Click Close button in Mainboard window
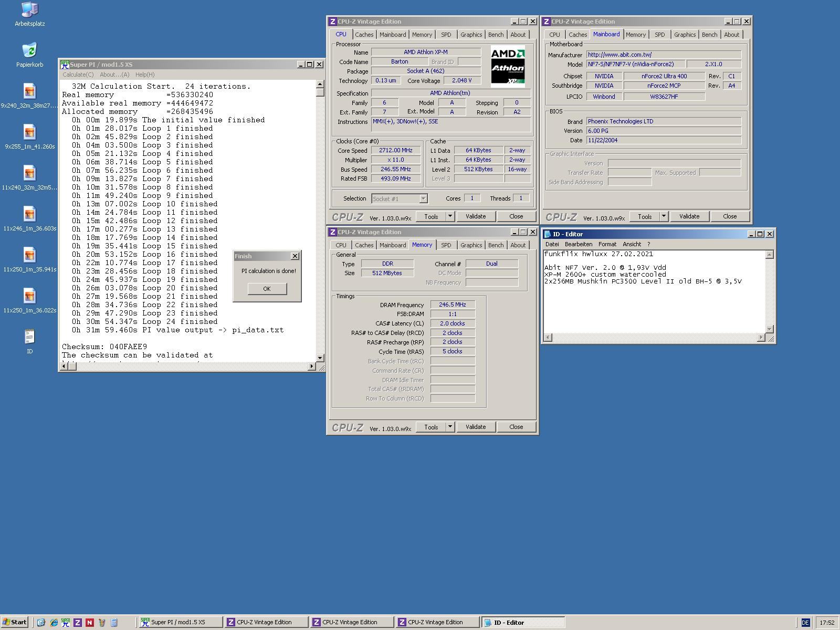The height and width of the screenshot is (630, 840). [730, 216]
